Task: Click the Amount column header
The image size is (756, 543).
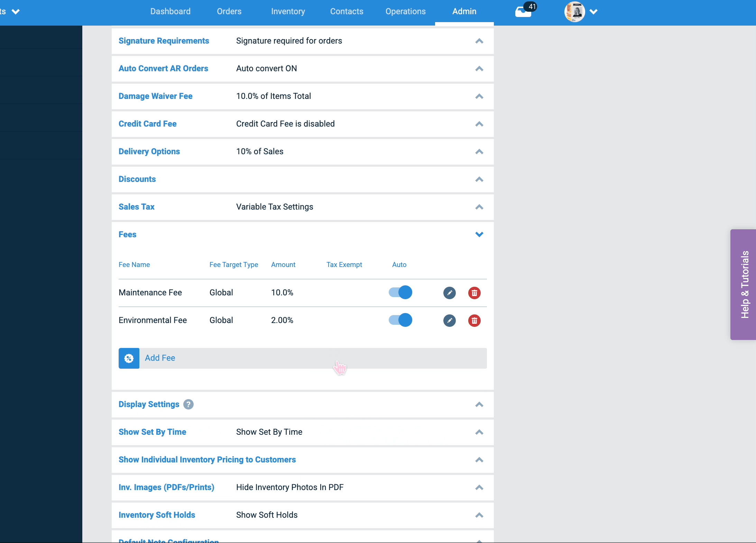Action: 283,265
